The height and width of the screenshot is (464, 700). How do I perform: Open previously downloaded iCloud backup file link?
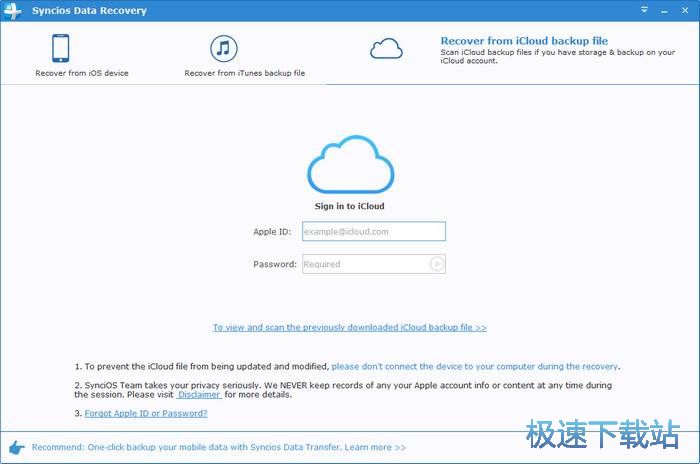pyautogui.click(x=350, y=327)
